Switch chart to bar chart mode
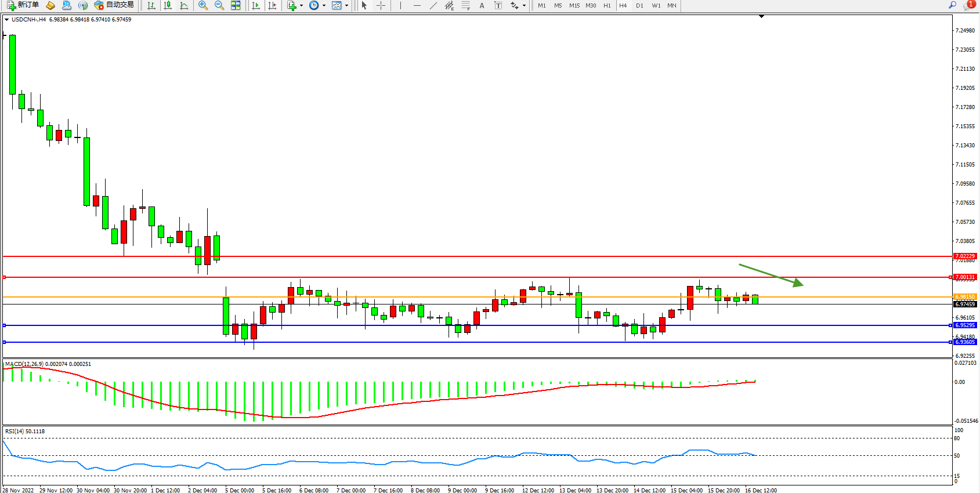 pos(151,5)
